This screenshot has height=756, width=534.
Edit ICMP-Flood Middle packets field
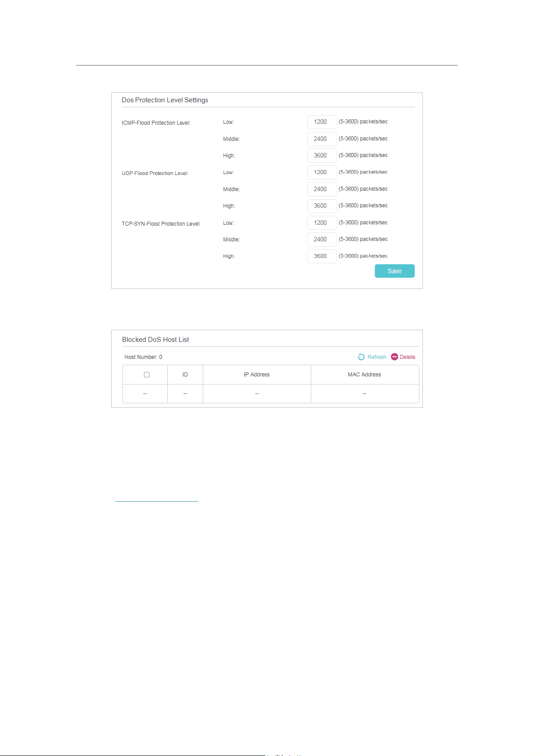click(x=322, y=139)
